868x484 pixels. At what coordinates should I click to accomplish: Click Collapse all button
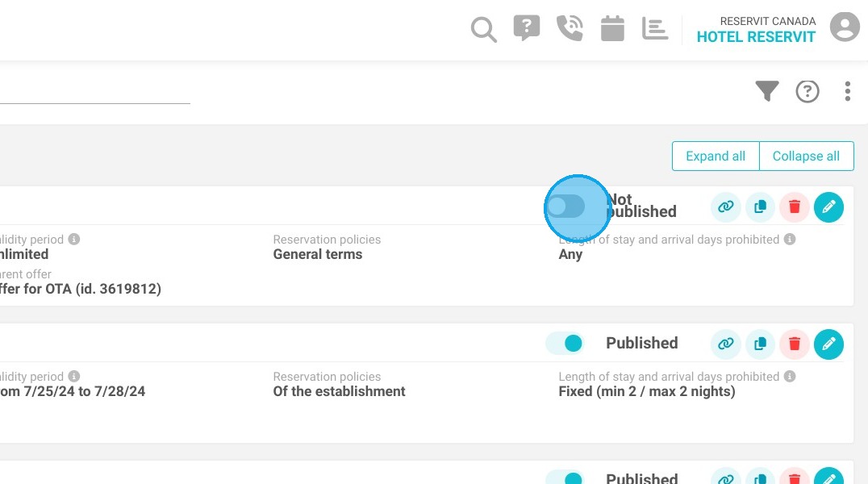[x=806, y=156]
